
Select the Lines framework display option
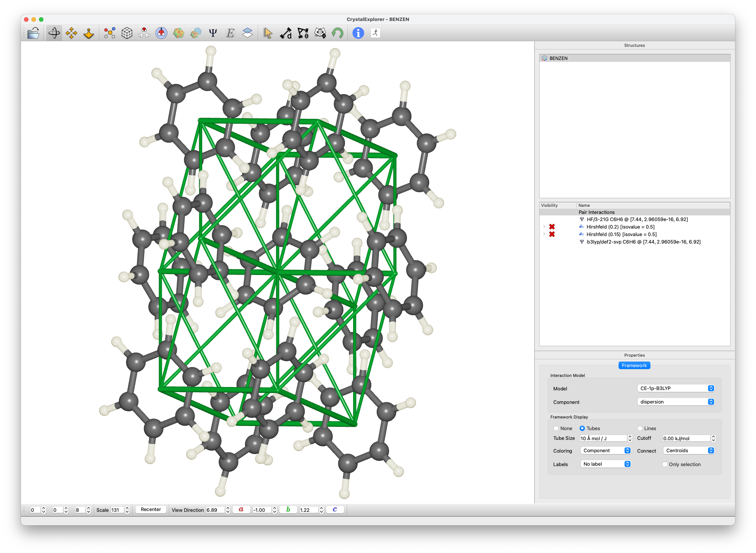[640, 428]
